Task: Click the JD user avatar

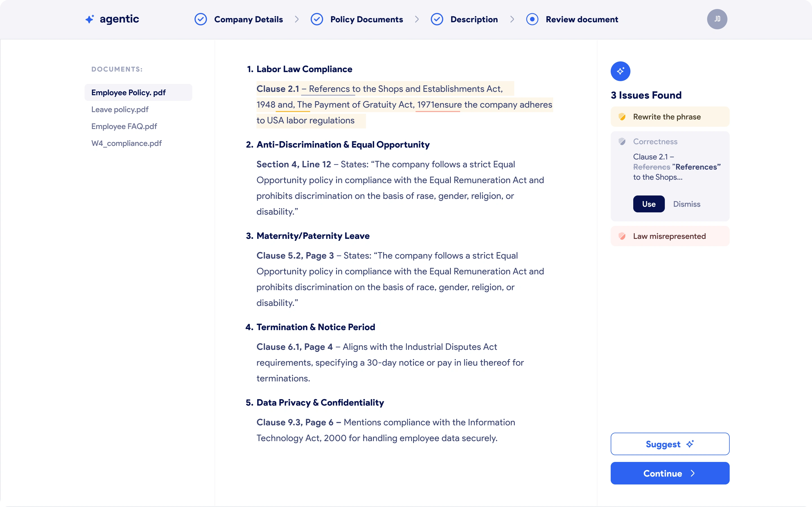Action: (x=717, y=19)
